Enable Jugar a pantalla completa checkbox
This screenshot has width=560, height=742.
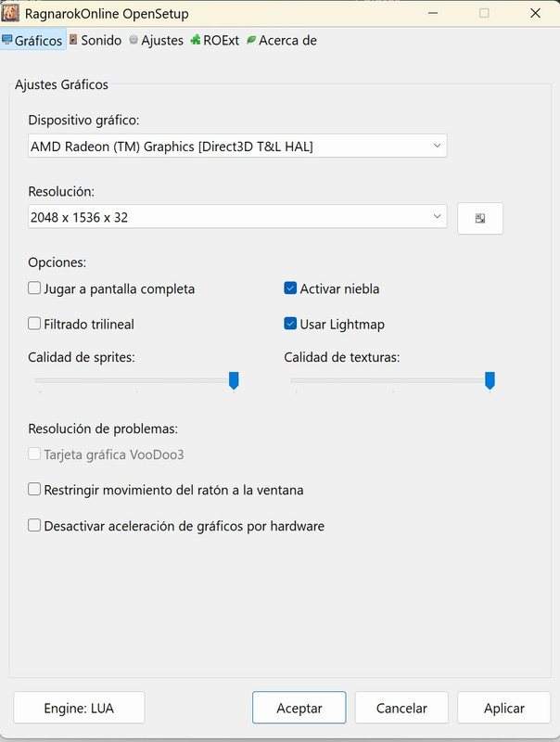click(35, 288)
